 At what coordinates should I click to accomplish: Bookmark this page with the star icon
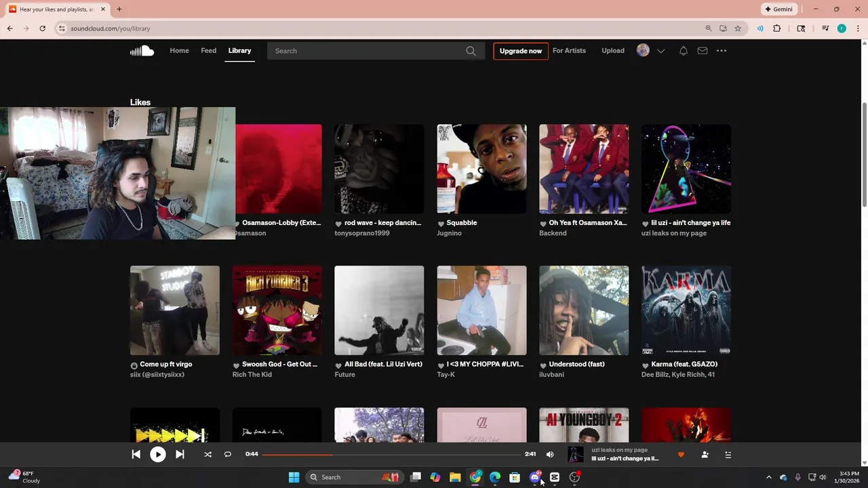738,28
